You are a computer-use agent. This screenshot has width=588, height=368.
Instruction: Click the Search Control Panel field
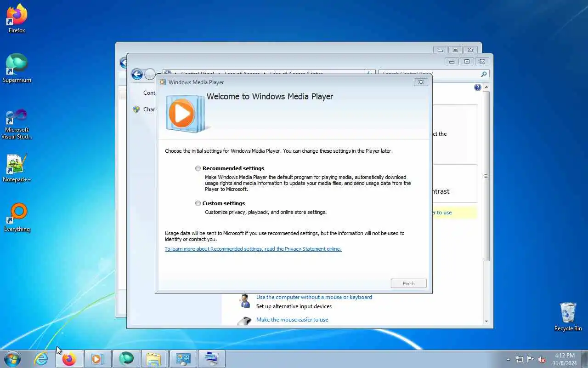point(430,74)
